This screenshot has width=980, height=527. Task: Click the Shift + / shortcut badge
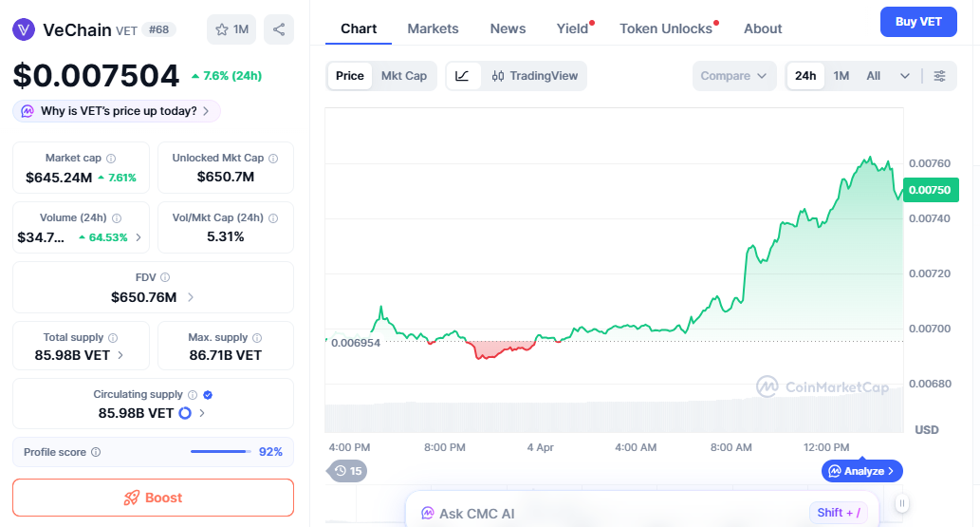tap(838, 513)
